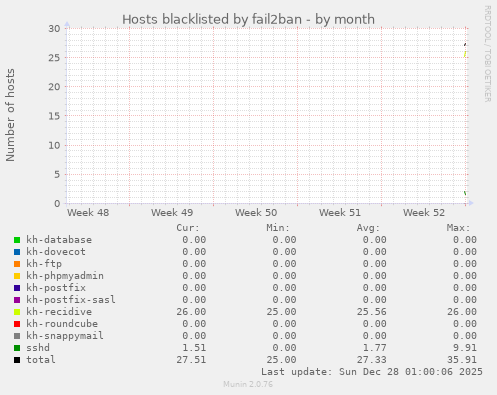Click the graph title text

(x=248, y=19)
